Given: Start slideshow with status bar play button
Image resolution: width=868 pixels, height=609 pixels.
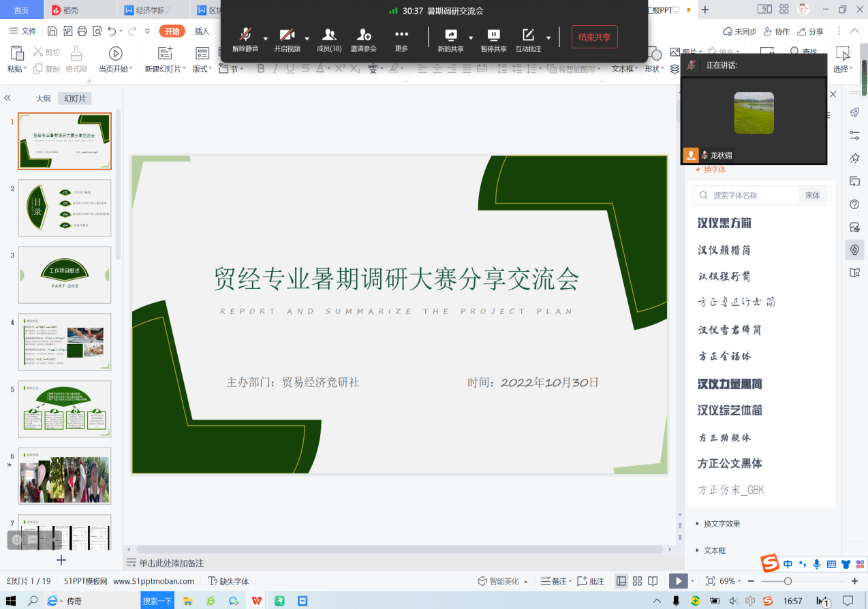Looking at the screenshot, I should coord(677,581).
